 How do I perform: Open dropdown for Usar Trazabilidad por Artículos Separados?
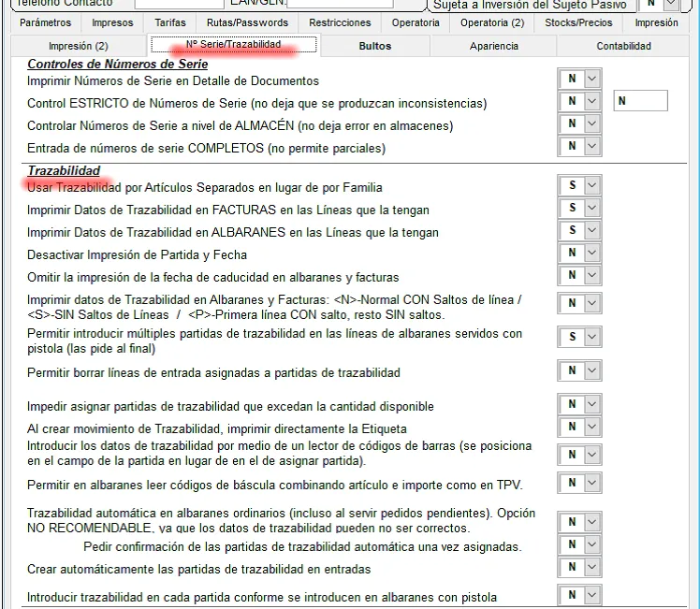pos(591,186)
